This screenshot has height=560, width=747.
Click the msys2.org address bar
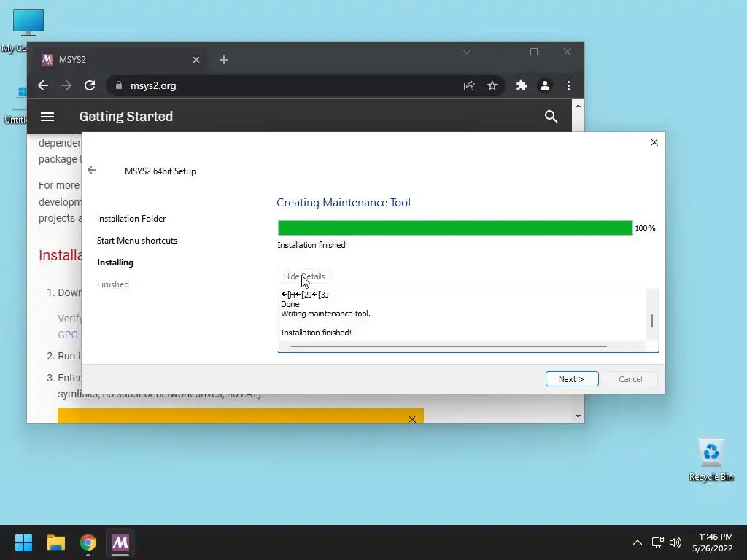pyautogui.click(x=305, y=86)
